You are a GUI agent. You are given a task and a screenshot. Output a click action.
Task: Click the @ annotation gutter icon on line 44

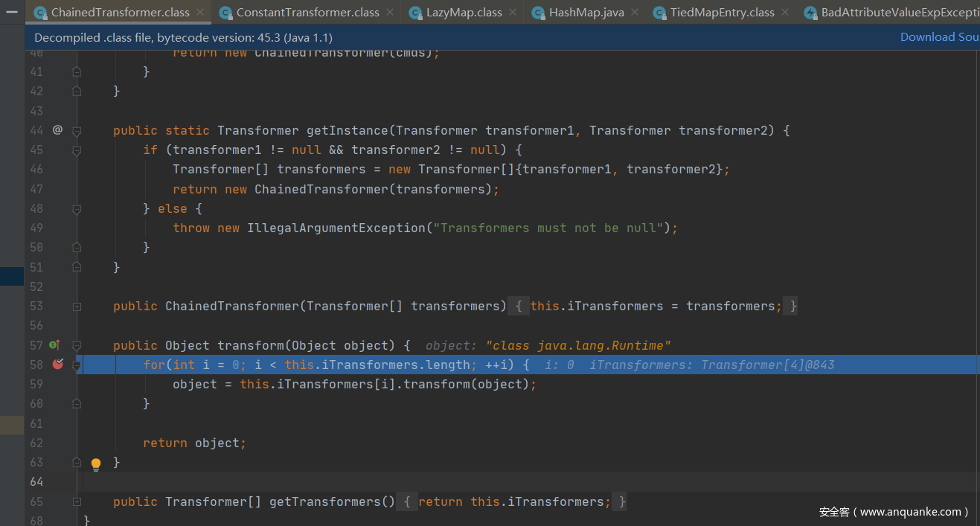[x=57, y=130]
